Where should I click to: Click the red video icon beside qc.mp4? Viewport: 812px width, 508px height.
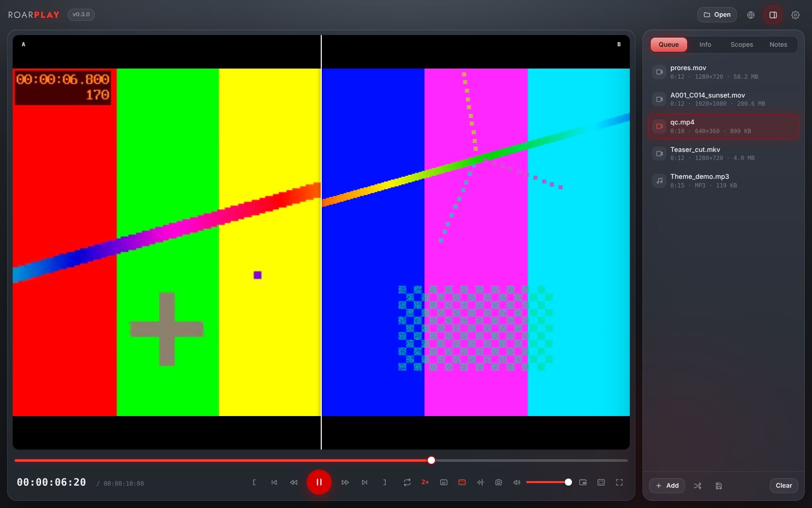659,126
